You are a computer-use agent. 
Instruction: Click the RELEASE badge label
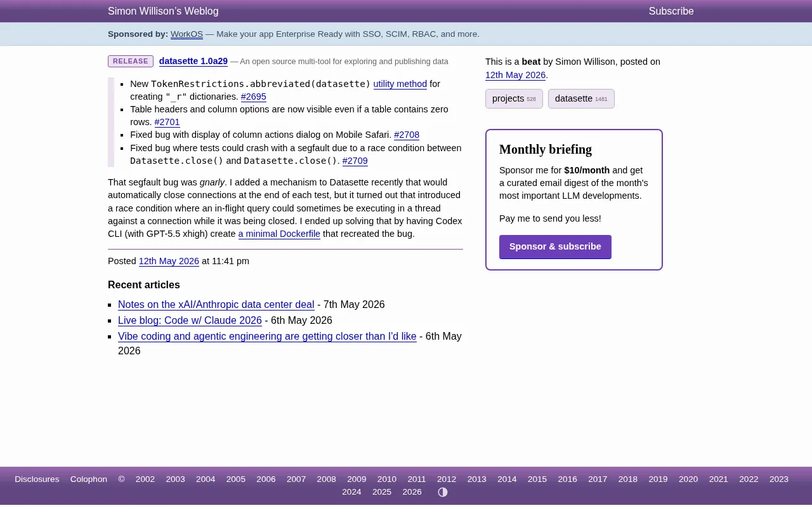point(131,62)
